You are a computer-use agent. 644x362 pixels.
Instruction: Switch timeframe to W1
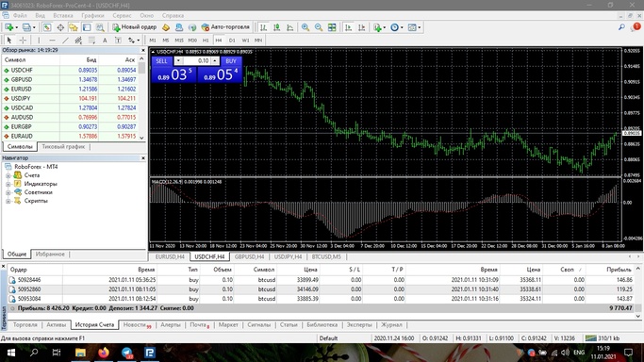pos(245,41)
